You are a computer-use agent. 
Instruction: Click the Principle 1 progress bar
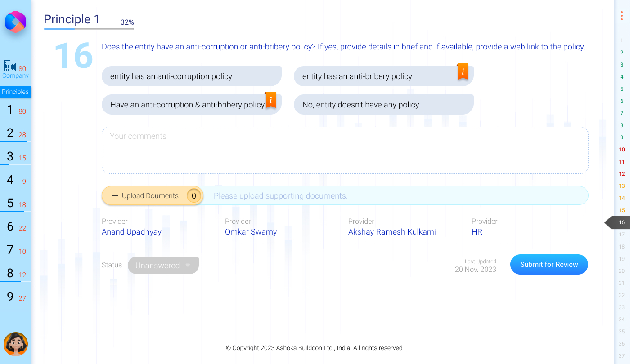tap(89, 29)
